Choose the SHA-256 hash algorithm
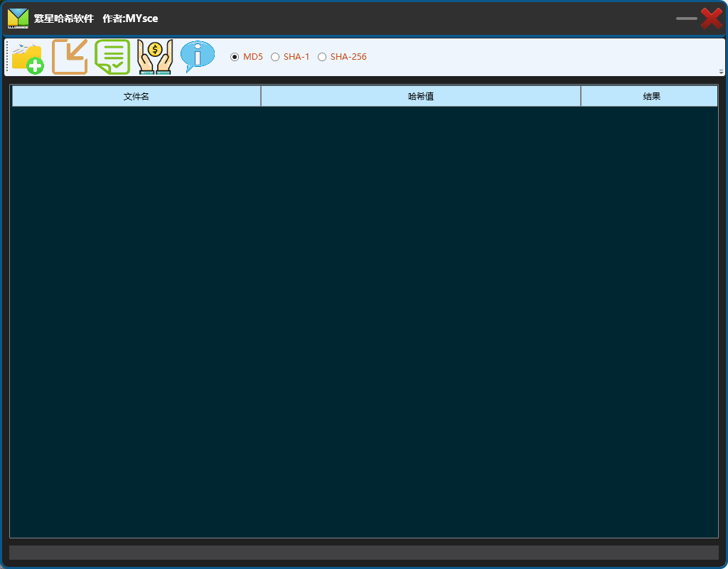Image resolution: width=728 pixels, height=569 pixels. [x=342, y=57]
